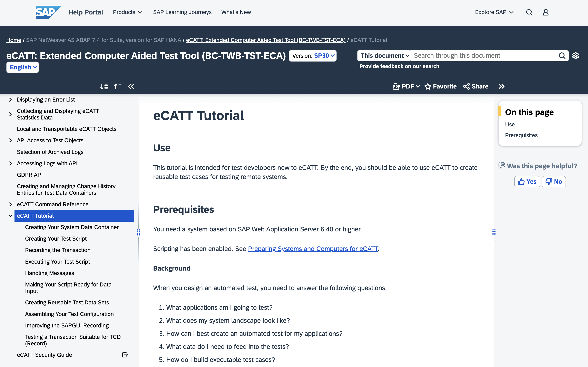Open Preparing Systems and Computers for eCATT link
The width and height of the screenshot is (588, 367).
point(313,249)
